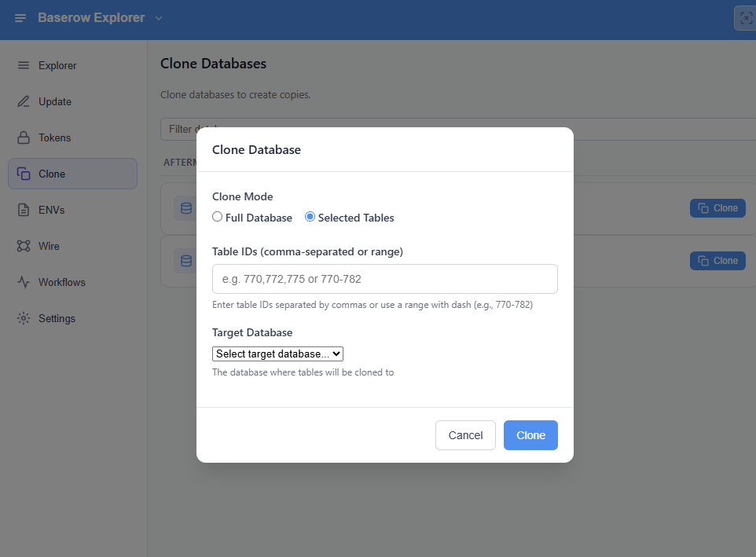Screen dimensions: 756x557
Task: Click the Tokens lock icon
Action: click(x=24, y=137)
